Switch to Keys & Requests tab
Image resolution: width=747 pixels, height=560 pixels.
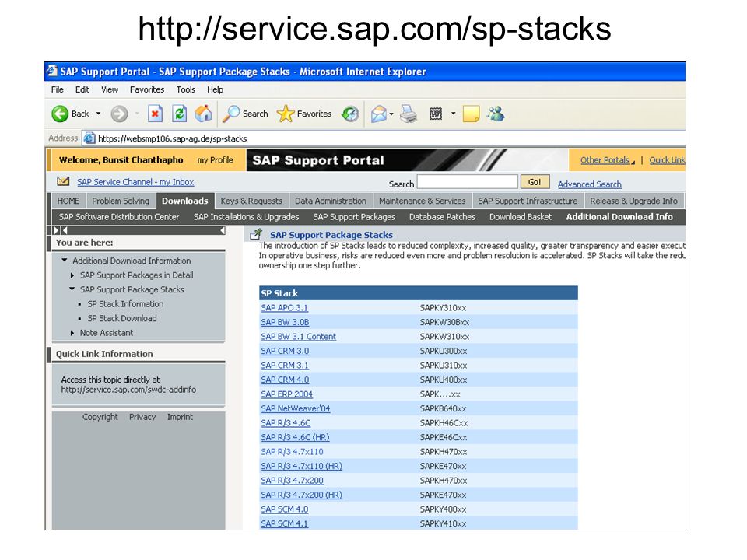pyautogui.click(x=251, y=201)
